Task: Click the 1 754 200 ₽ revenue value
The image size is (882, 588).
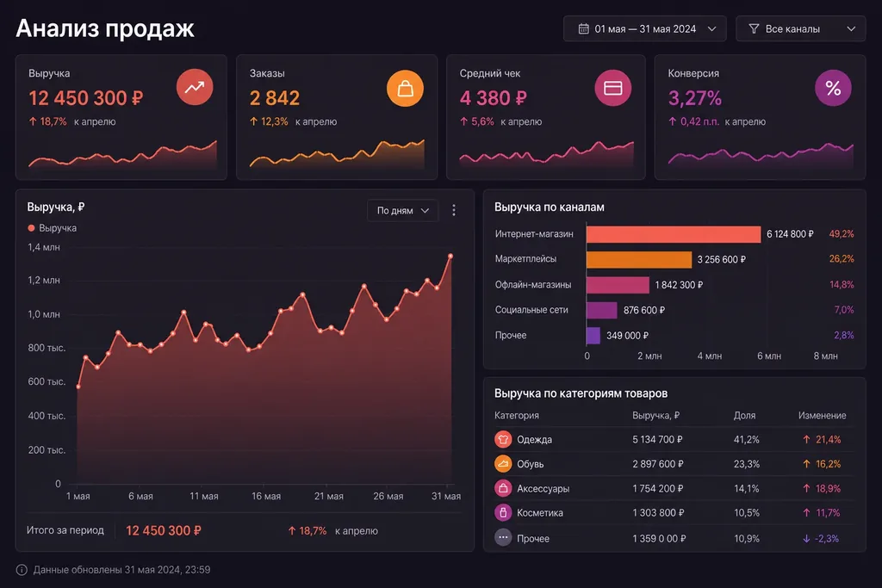Action: [x=657, y=488]
